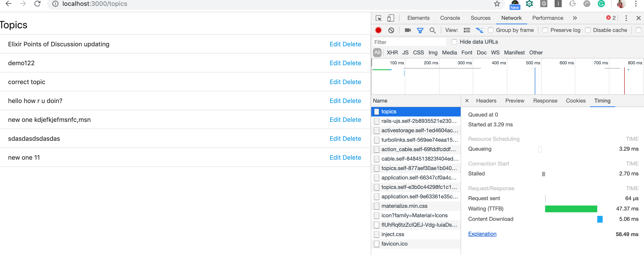The height and width of the screenshot is (255, 644).
Task: Bookmark this page with the star icon
Action: 497,4
